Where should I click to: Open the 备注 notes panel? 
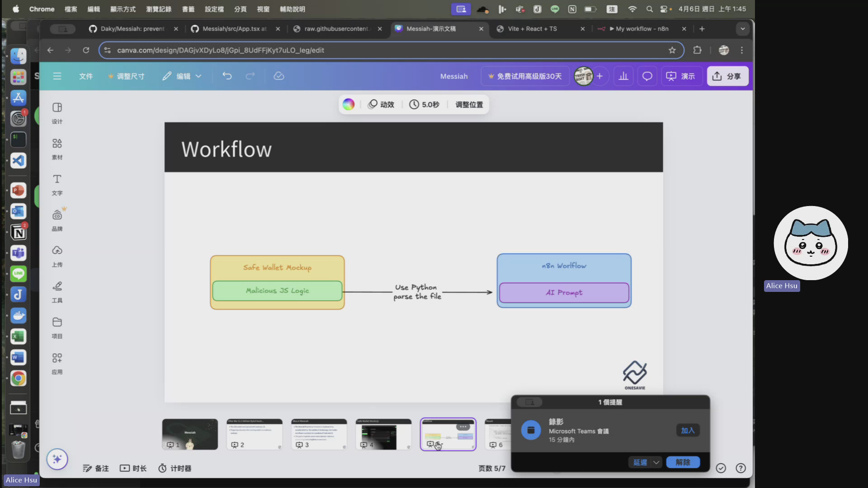click(x=96, y=468)
